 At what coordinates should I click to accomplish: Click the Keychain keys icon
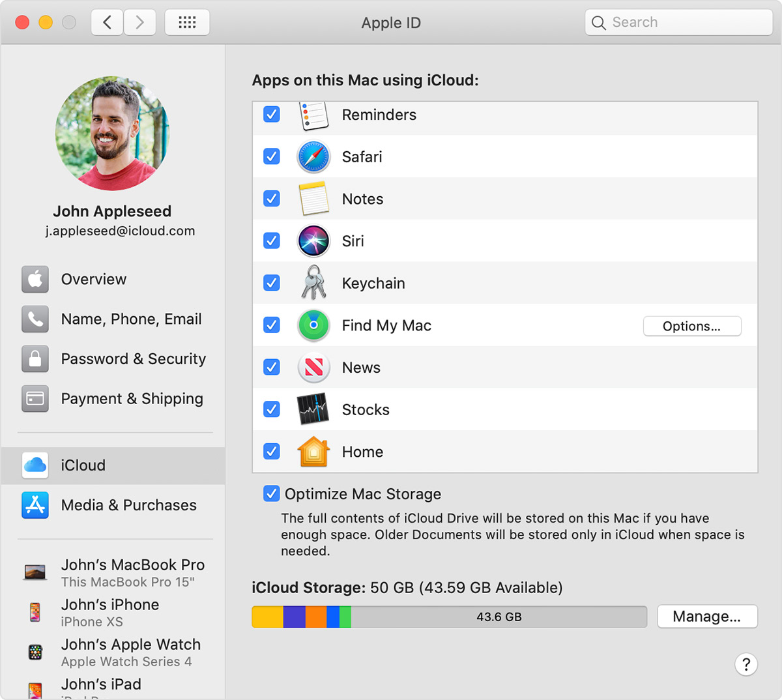pyautogui.click(x=313, y=283)
